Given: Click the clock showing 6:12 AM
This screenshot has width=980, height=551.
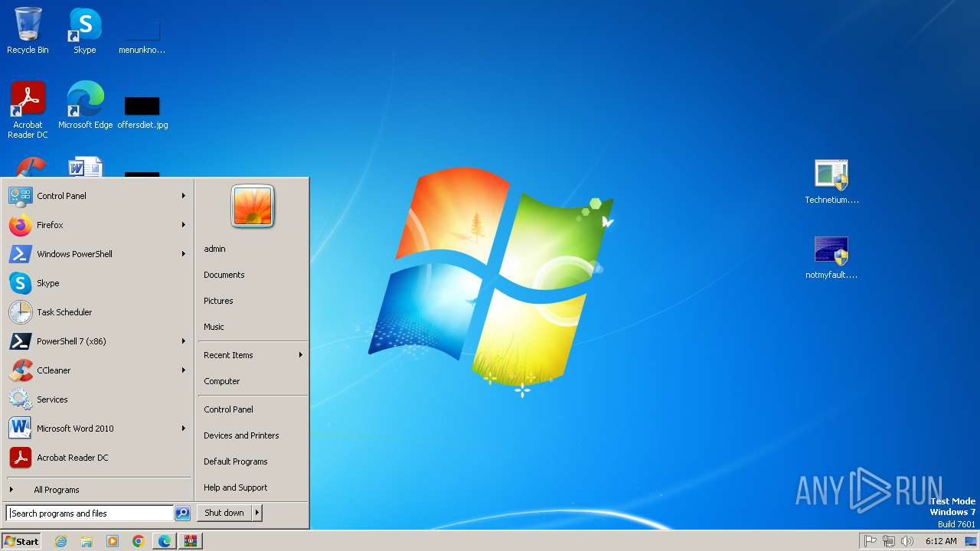Looking at the screenshot, I should click(x=941, y=541).
